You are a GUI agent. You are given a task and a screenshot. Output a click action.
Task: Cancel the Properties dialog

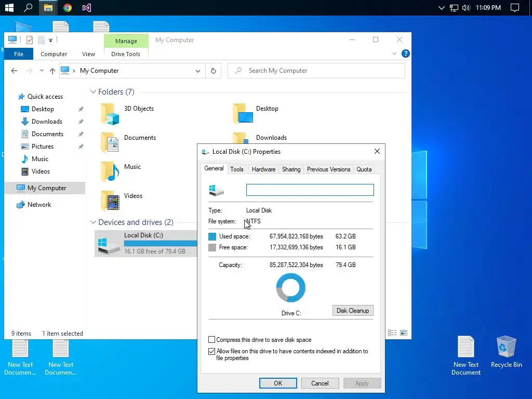coord(320,383)
